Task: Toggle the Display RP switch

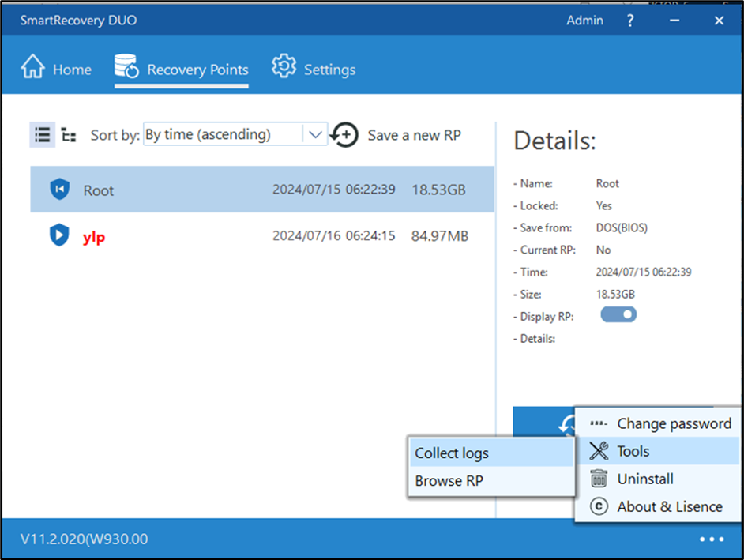Action: pyautogui.click(x=618, y=314)
